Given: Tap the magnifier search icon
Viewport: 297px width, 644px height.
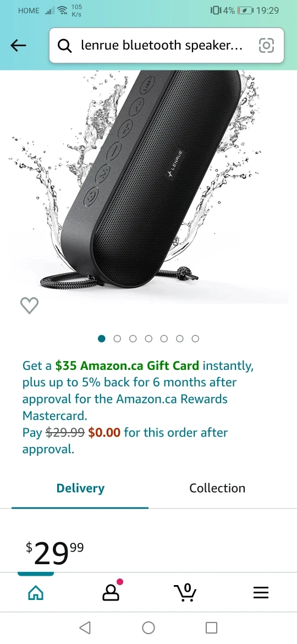Looking at the screenshot, I should tap(65, 46).
